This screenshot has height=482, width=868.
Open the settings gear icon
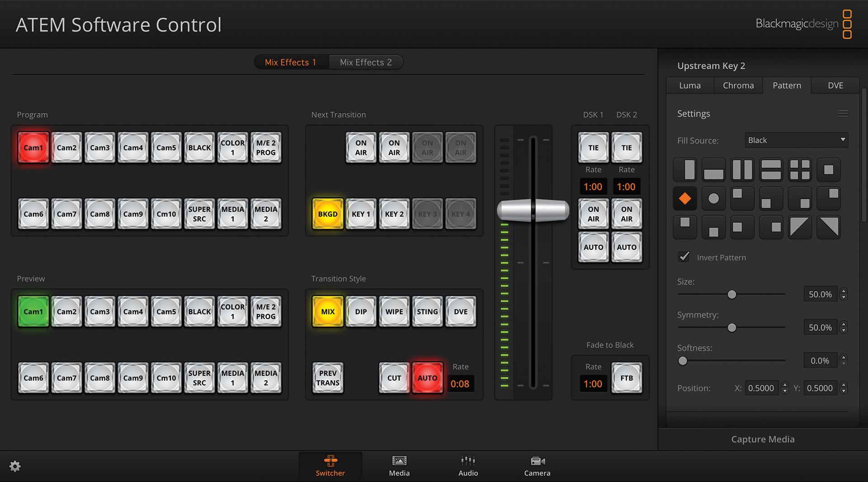(x=15, y=466)
